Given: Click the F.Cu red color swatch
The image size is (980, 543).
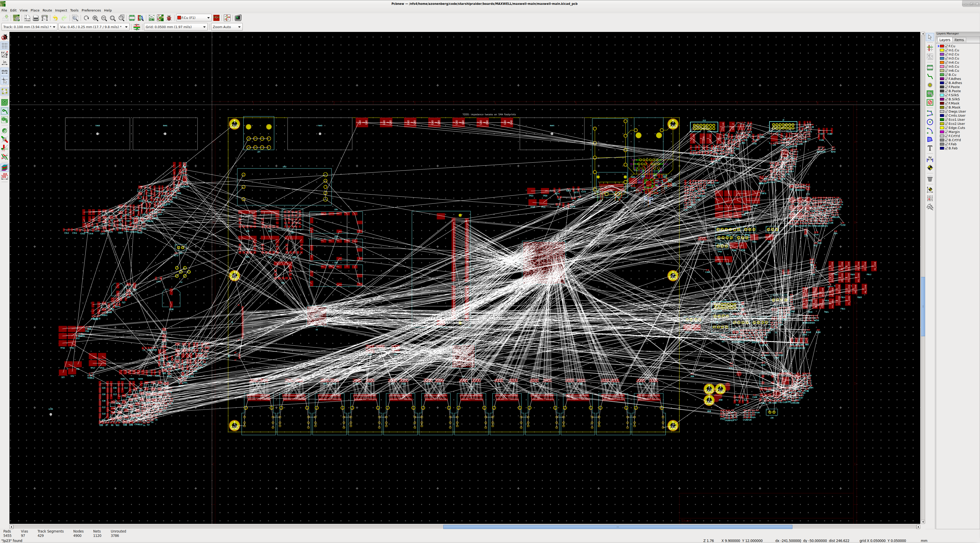Looking at the screenshot, I should [x=942, y=46].
